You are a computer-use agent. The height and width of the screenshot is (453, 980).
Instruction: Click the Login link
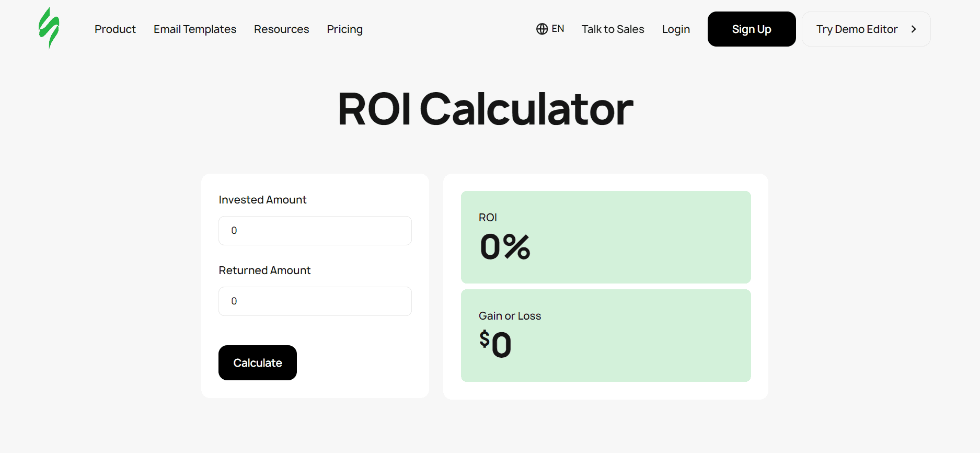(676, 29)
